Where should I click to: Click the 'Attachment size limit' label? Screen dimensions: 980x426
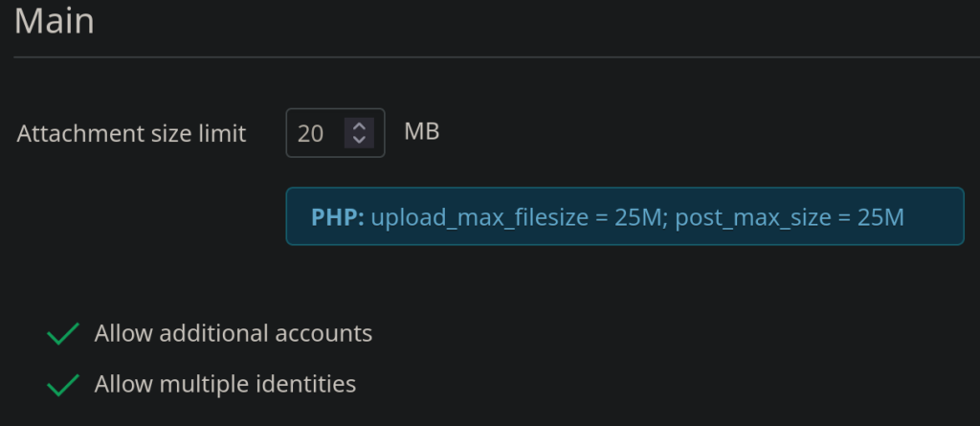pos(131,133)
